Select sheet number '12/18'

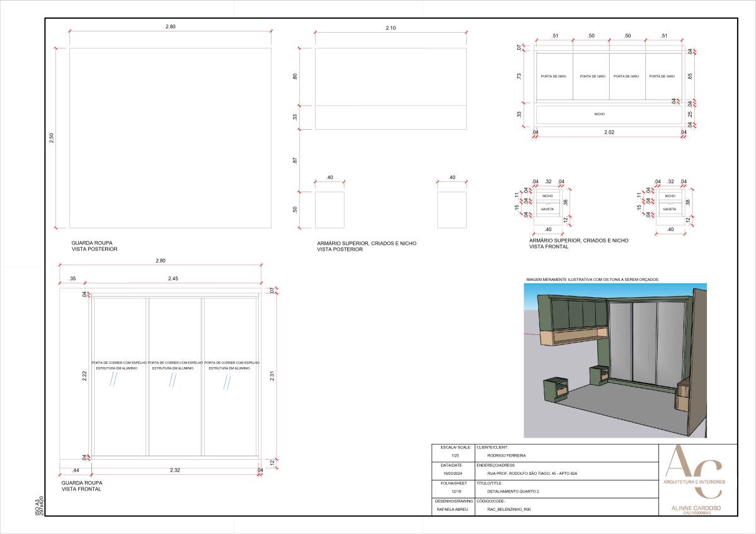coord(455,491)
